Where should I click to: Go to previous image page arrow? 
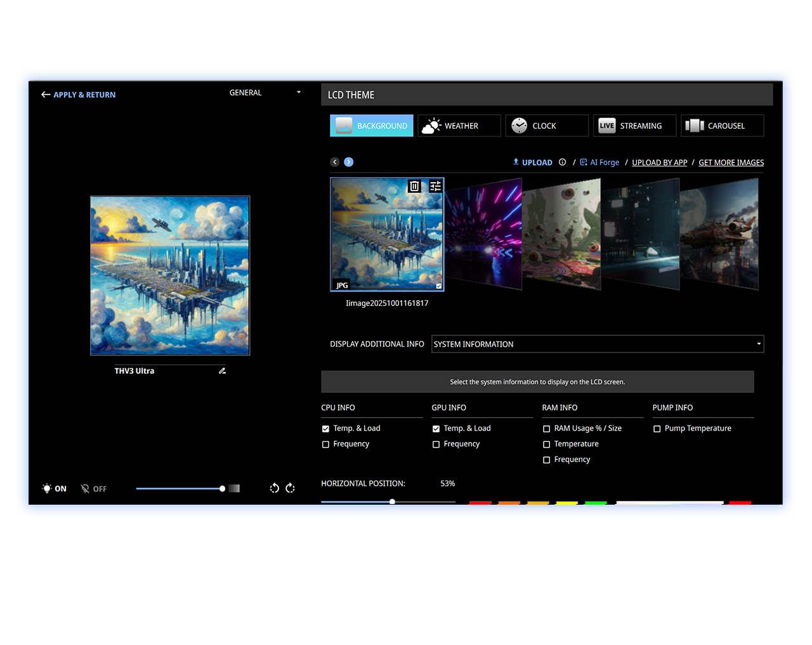[335, 162]
